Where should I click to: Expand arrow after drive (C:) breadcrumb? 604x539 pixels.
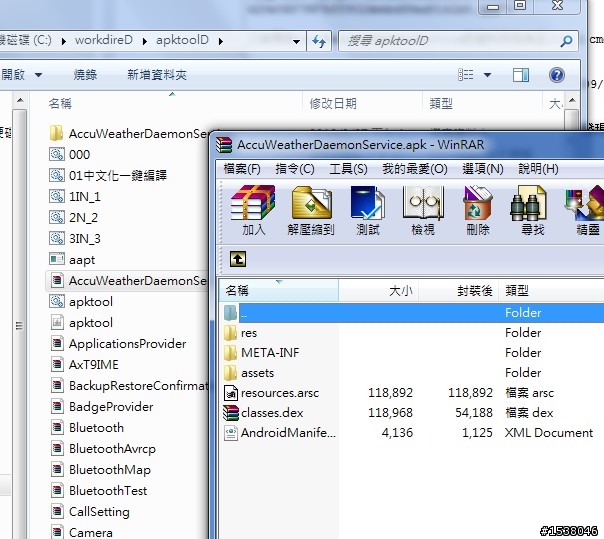click(64, 41)
